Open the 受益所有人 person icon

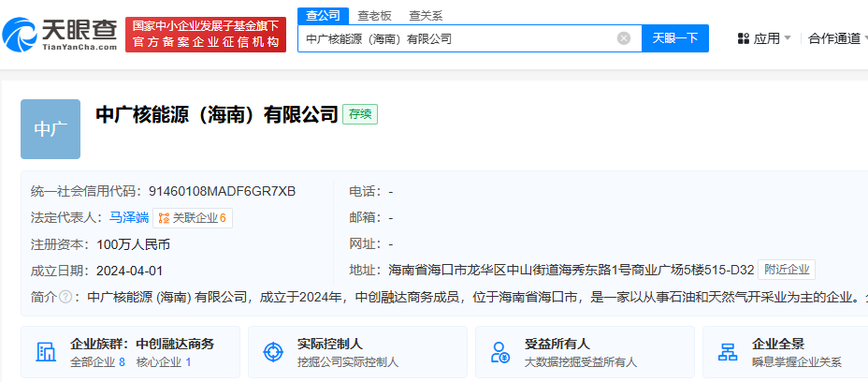point(499,352)
